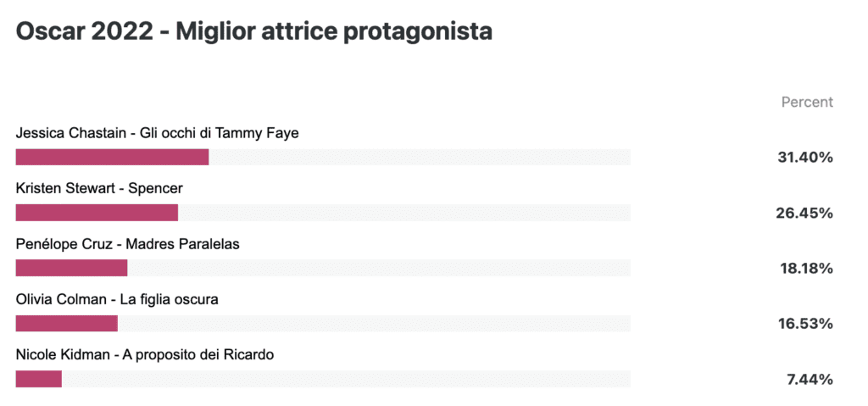Click the 26.45% percentage value
Viewport: 868px width, 406px height.
pyautogui.click(x=804, y=214)
